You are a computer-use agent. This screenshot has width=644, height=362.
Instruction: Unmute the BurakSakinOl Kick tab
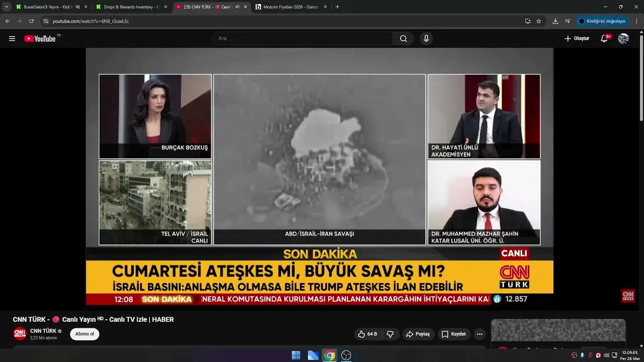point(77,7)
